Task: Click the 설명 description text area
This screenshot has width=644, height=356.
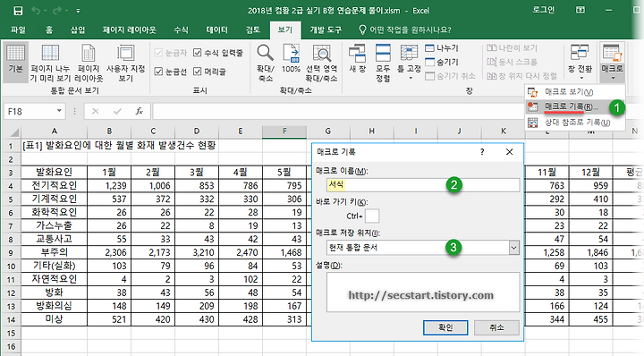Action: coord(423,292)
